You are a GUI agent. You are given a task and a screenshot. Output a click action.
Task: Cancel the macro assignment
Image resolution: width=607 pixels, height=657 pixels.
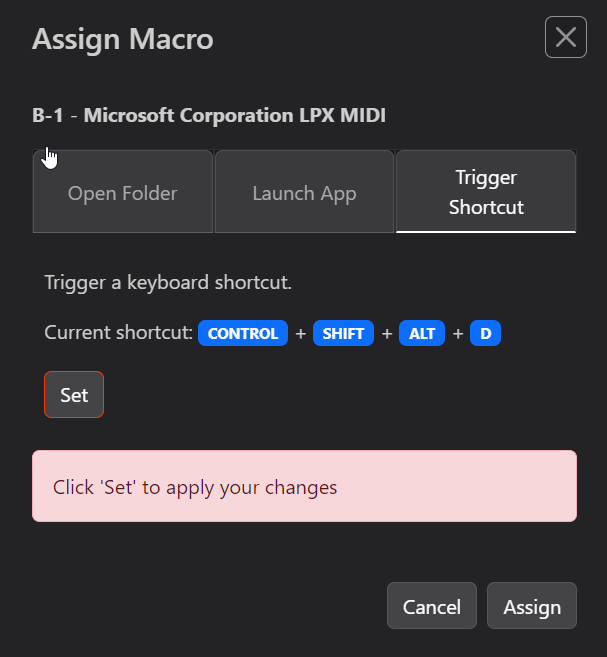431,606
